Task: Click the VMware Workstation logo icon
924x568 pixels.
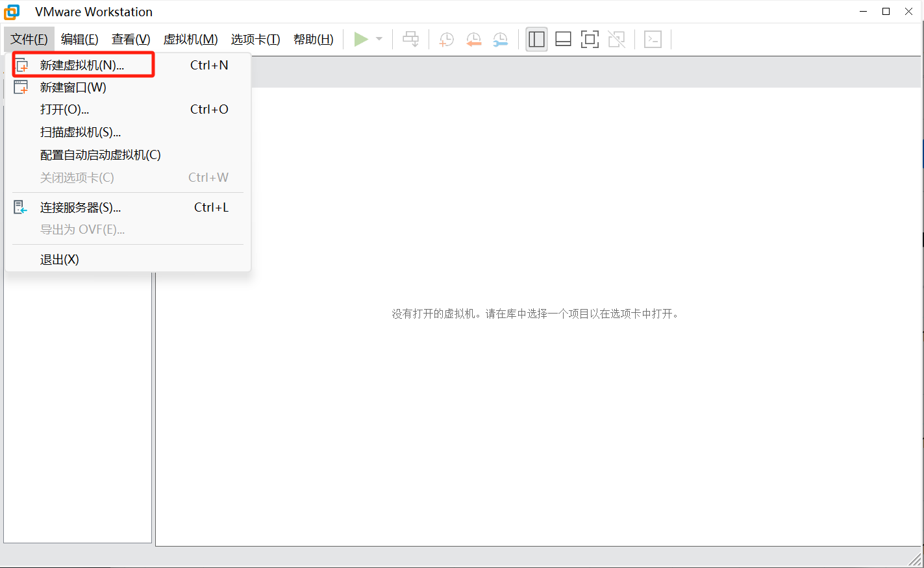Action: point(12,12)
